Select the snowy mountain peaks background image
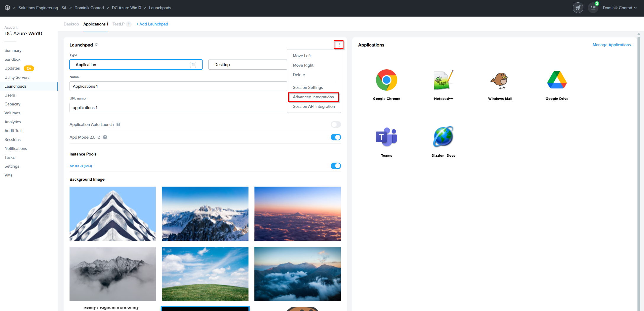 click(205, 214)
